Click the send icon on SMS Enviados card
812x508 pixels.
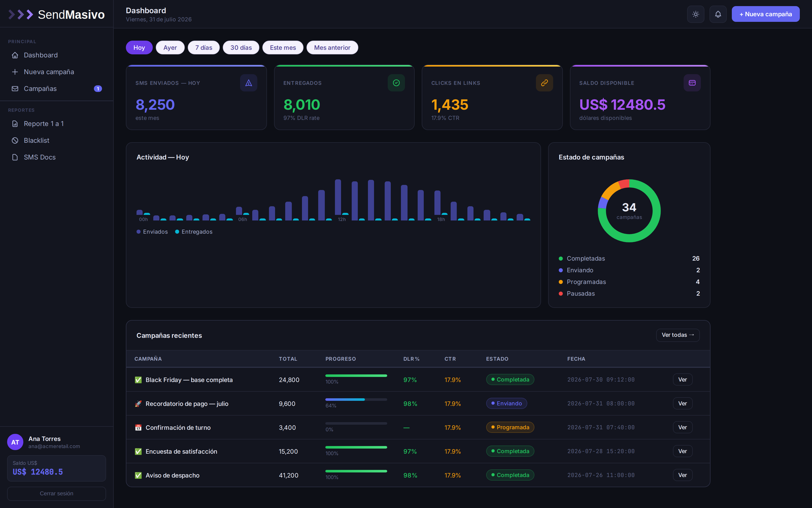click(x=249, y=83)
